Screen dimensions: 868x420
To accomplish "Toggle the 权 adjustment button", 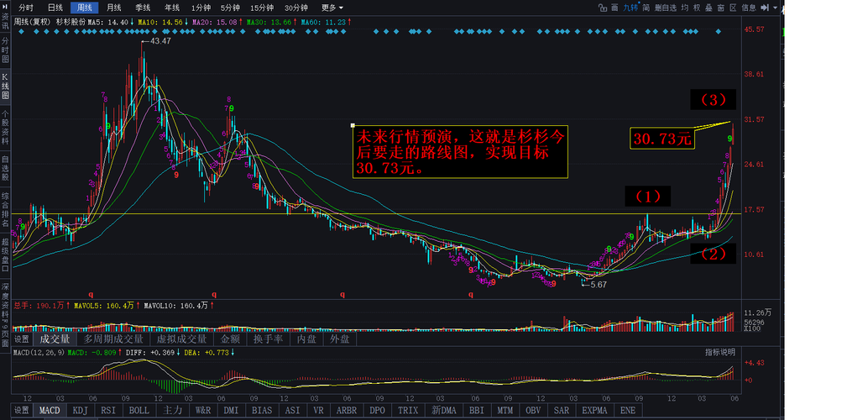I will (697, 8).
